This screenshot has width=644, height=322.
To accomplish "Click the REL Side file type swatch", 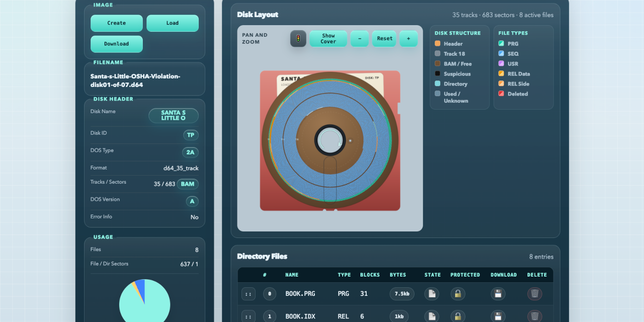I will click(501, 84).
